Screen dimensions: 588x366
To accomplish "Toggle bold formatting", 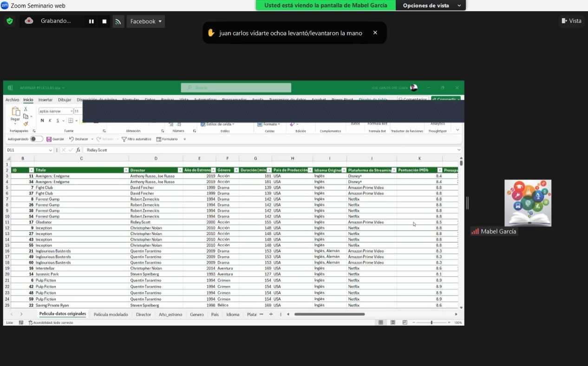I will [x=42, y=121].
